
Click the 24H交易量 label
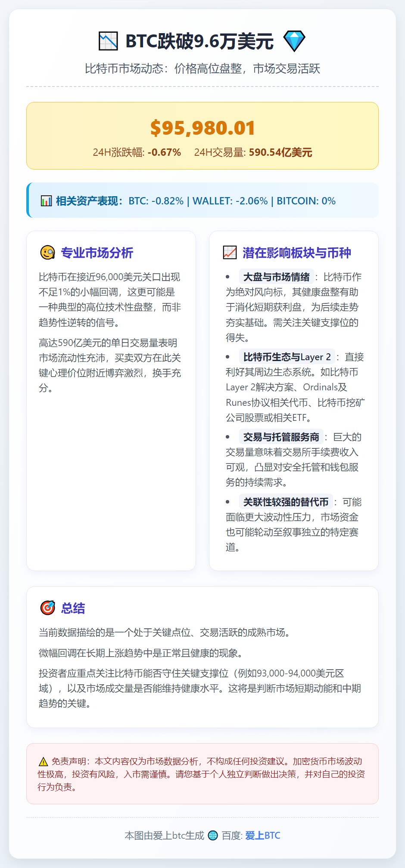click(x=220, y=152)
